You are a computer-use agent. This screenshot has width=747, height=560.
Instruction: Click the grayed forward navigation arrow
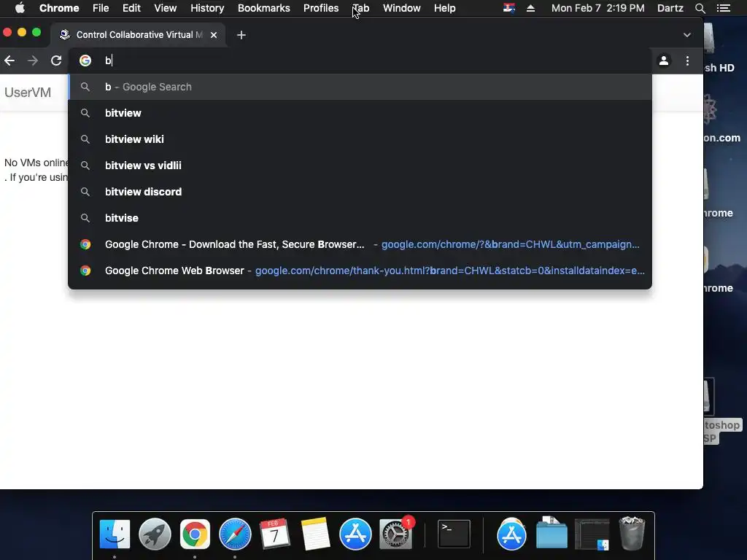[x=32, y=61]
